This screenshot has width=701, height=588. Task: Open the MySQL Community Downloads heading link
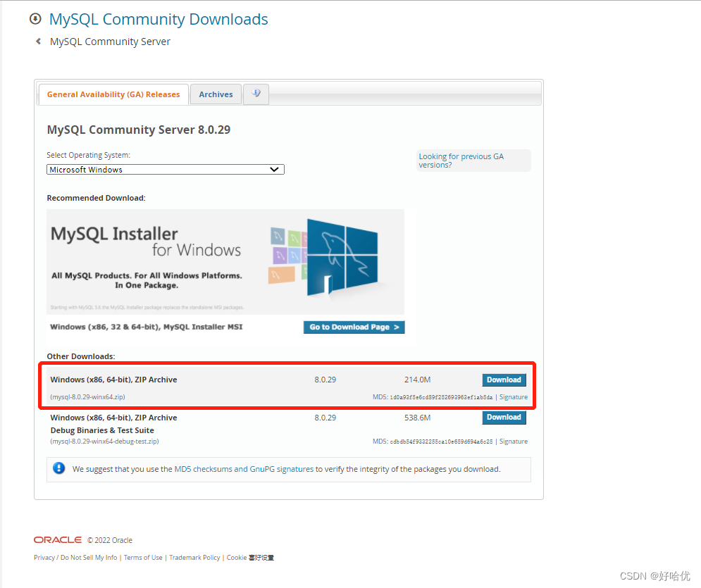pyautogui.click(x=159, y=19)
